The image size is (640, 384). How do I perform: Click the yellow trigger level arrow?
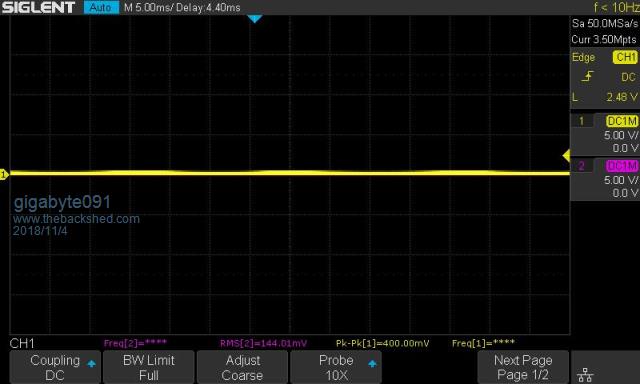[x=566, y=155]
